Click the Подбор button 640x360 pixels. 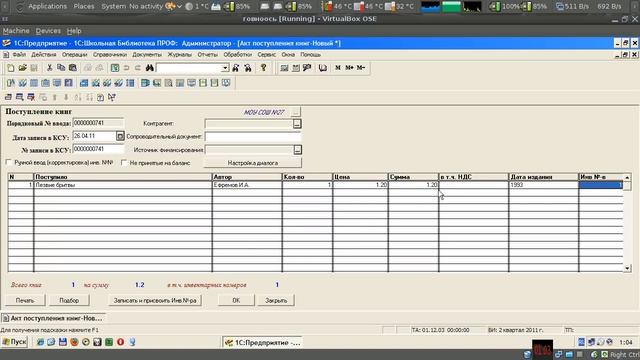(69, 300)
